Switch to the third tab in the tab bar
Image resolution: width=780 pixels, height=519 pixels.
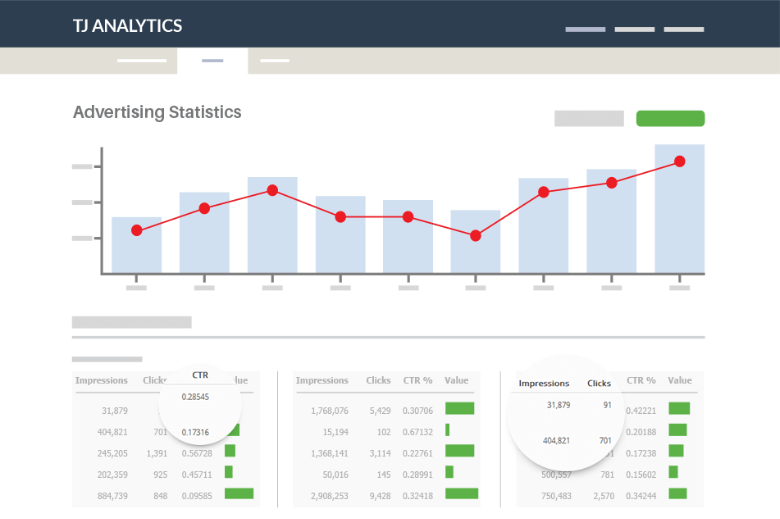tap(274, 61)
